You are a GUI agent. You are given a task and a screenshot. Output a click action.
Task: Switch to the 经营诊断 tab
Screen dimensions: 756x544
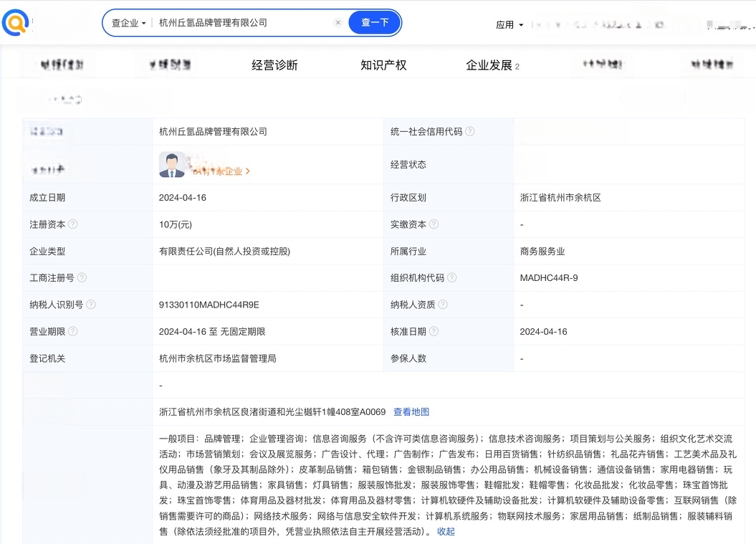click(x=275, y=65)
